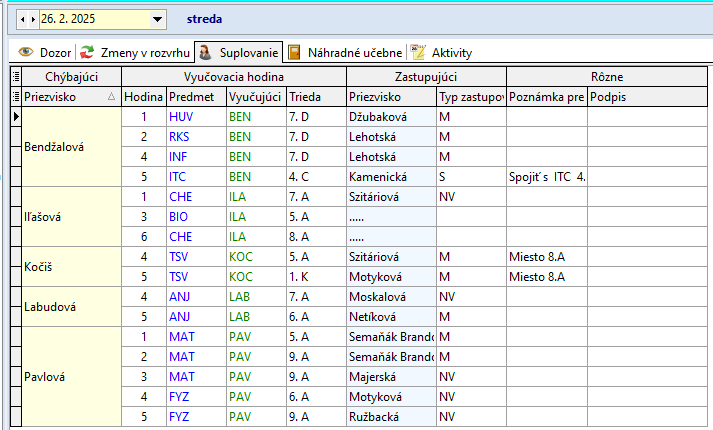The height and width of the screenshot is (430, 713).
Task: Open the Aktivity tab
Action: pyautogui.click(x=451, y=52)
